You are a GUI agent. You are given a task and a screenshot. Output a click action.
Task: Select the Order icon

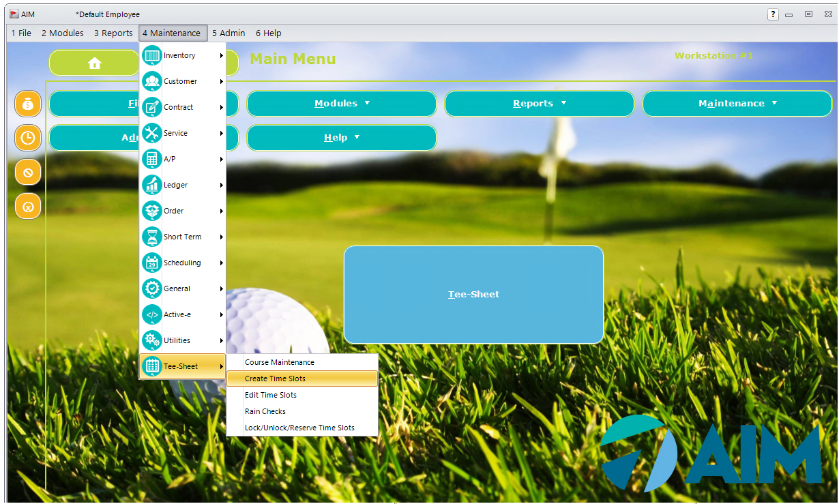point(151,211)
